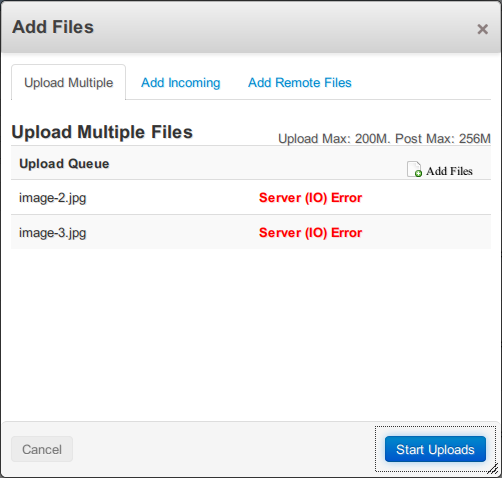The width and height of the screenshot is (502, 478).
Task: Click the Upload Queue column header
Action: [64, 164]
